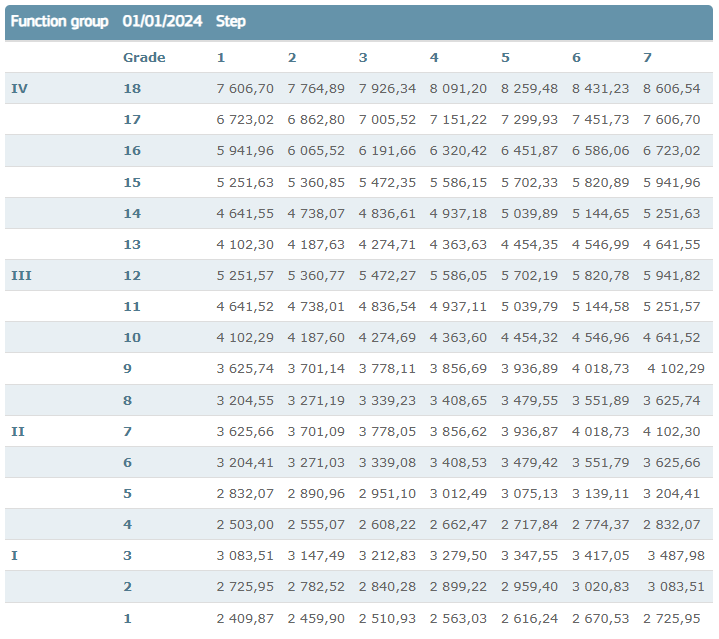This screenshot has height=639, width=719.
Task: Click grade 18 row label
Action: [132, 89]
